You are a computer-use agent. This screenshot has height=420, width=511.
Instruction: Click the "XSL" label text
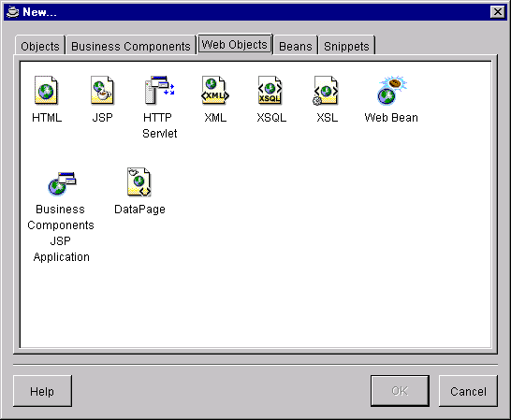coord(328,118)
